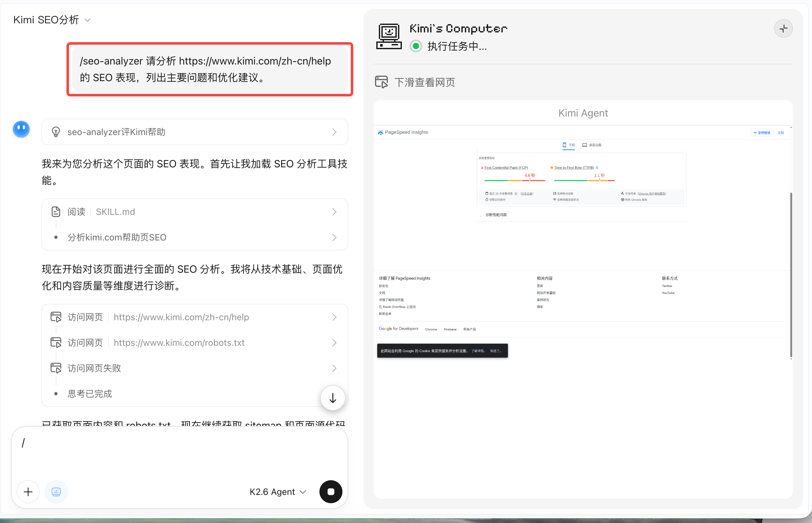Click browser icon beside zh-cn/help visit row
Image resolution: width=812 pixels, height=523 pixels.
click(x=56, y=317)
